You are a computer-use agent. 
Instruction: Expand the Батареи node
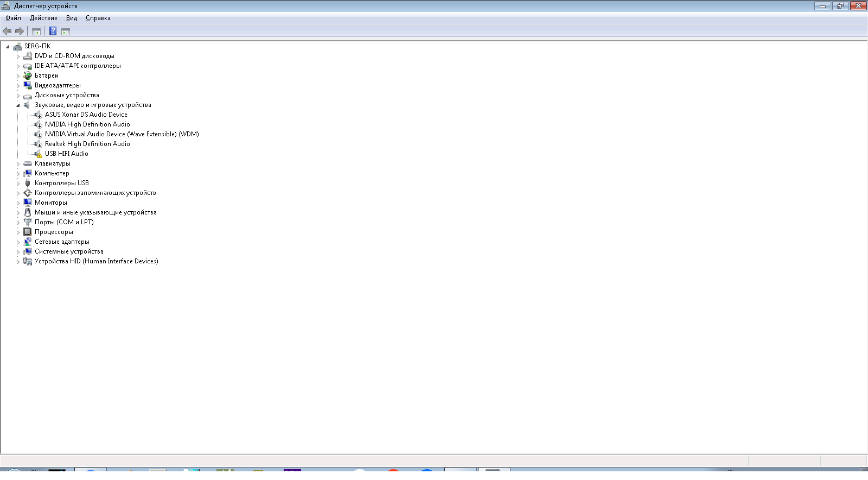click(18, 76)
